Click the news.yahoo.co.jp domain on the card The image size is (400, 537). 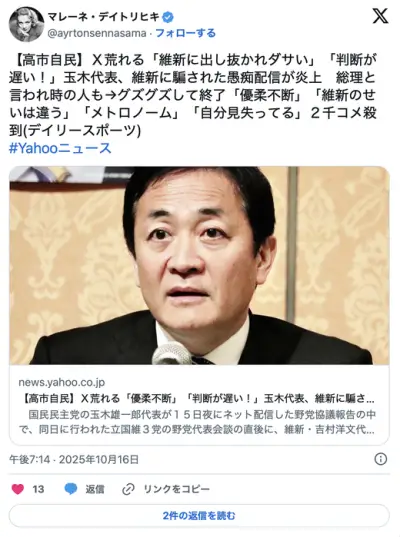coord(62,382)
